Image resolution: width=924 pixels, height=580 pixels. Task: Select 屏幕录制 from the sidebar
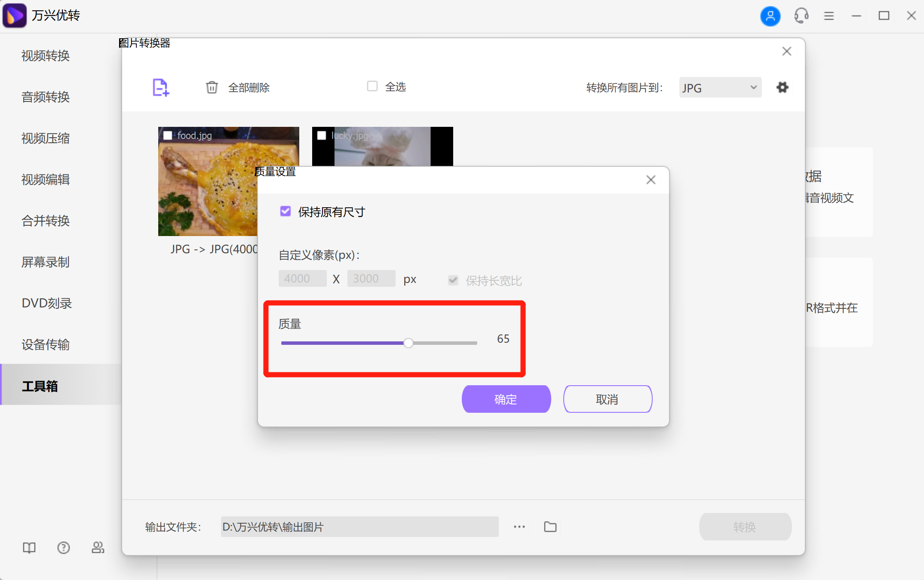click(x=45, y=262)
